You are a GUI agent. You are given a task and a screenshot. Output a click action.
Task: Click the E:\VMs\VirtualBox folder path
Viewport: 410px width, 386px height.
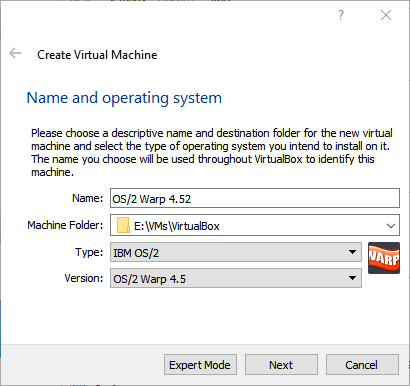click(x=177, y=226)
